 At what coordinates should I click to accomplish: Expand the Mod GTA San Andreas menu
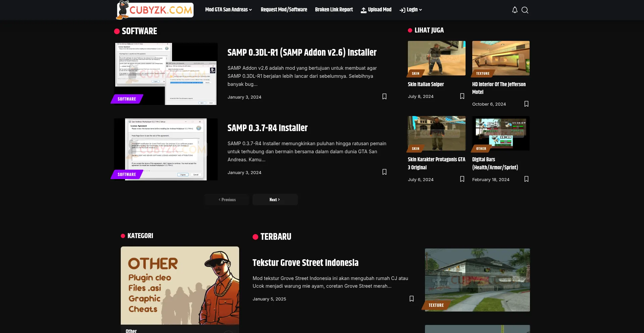pos(228,10)
